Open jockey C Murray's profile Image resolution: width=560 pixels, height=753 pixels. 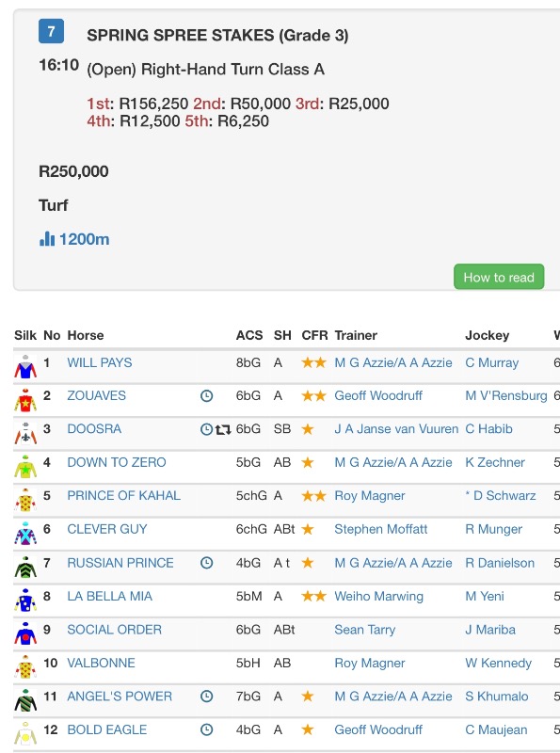[492, 363]
